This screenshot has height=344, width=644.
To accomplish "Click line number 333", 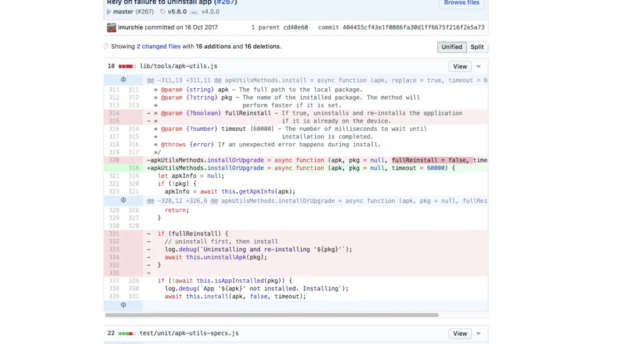I will pyautogui.click(x=114, y=249).
